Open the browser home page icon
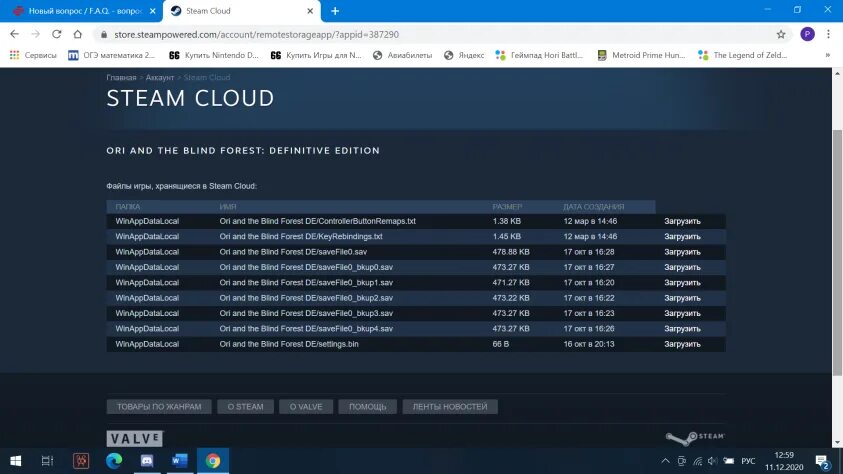The height and width of the screenshot is (474, 843). click(x=78, y=34)
